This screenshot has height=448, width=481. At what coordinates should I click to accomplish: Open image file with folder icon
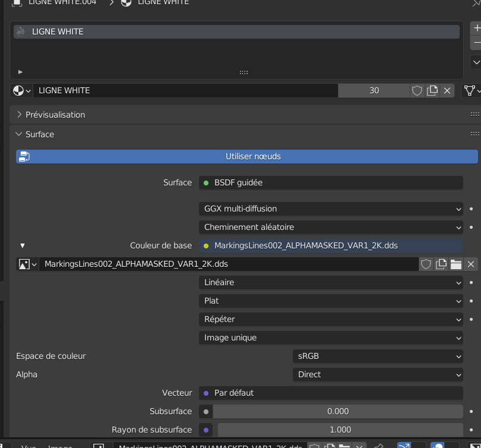(456, 264)
